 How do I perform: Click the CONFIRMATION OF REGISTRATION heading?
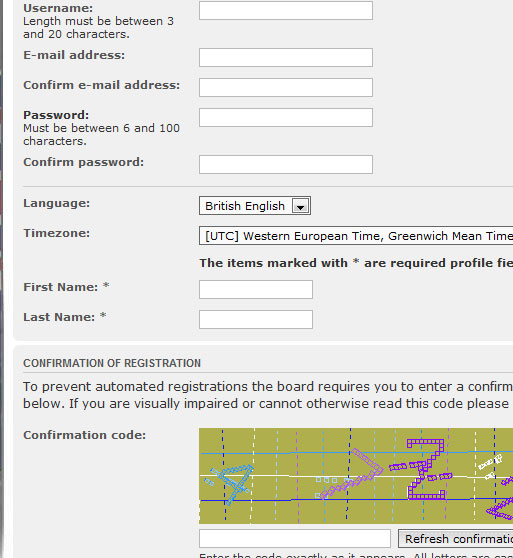112,363
